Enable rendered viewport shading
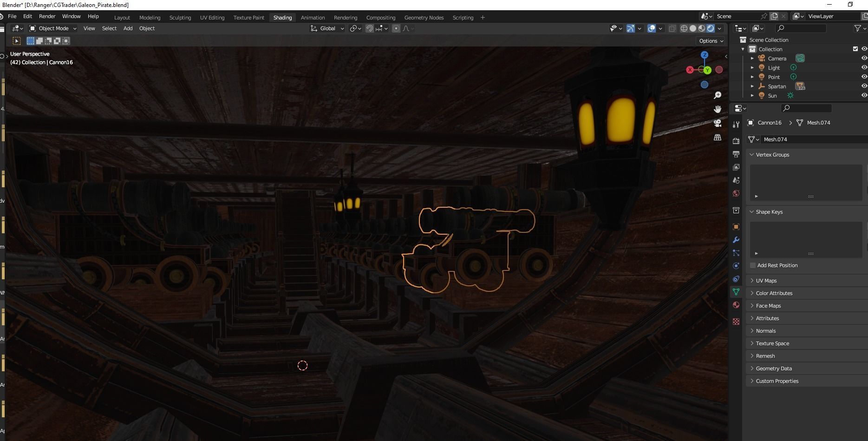 coord(711,28)
